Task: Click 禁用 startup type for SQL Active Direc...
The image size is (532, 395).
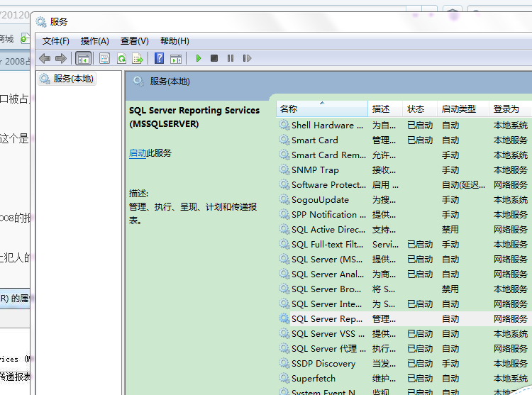Action: pos(450,230)
